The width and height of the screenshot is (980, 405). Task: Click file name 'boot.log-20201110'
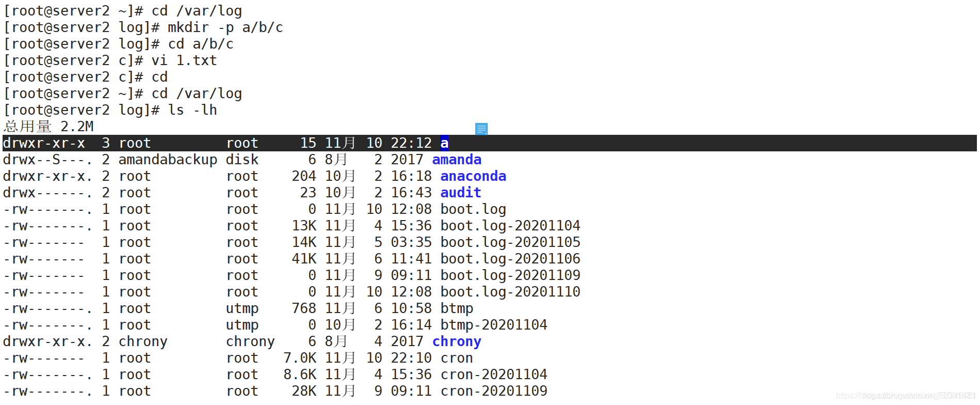(510, 292)
